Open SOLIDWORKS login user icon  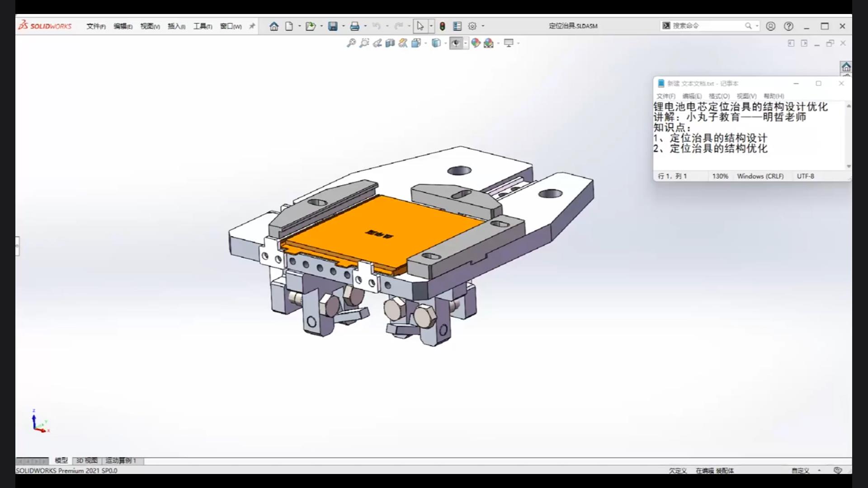(771, 26)
